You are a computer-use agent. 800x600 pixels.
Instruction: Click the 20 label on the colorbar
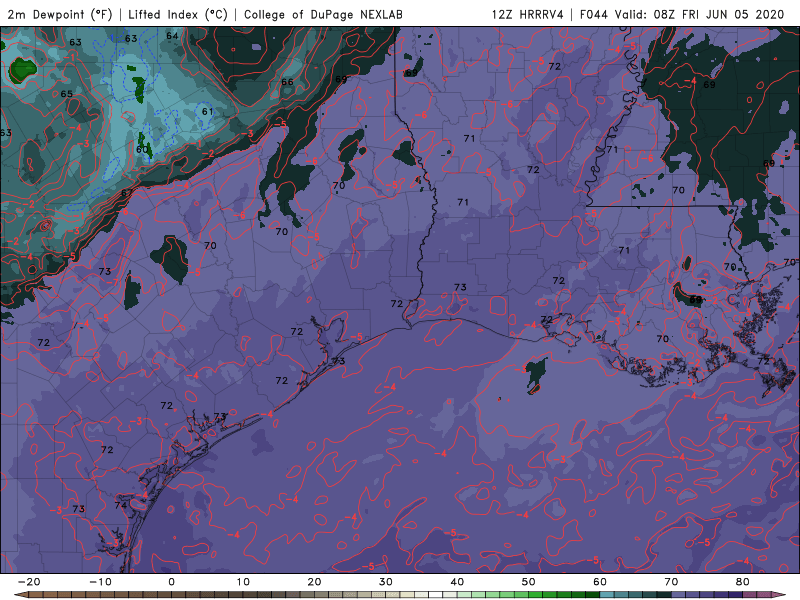[314, 582]
